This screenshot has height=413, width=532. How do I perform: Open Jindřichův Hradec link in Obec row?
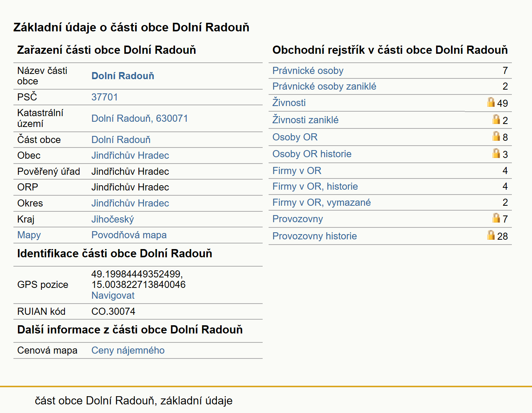click(130, 155)
